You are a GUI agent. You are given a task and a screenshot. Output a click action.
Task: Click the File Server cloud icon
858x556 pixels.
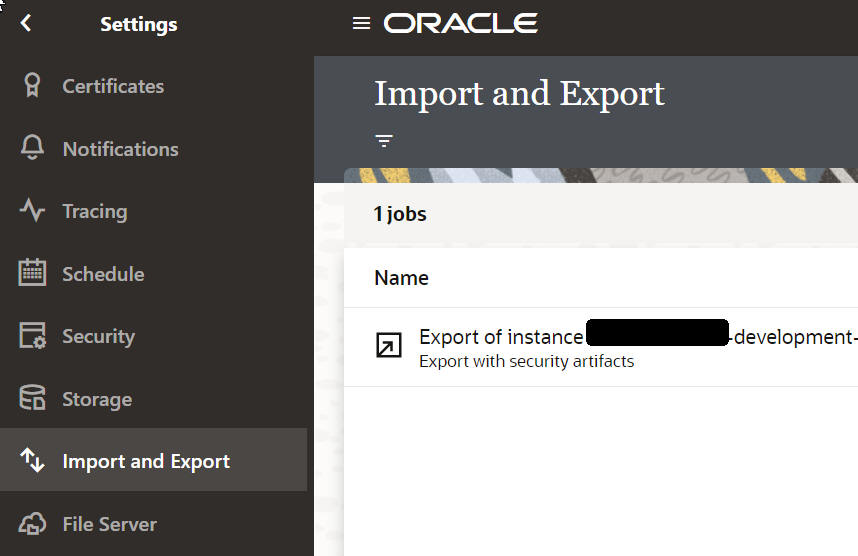pyautogui.click(x=32, y=523)
